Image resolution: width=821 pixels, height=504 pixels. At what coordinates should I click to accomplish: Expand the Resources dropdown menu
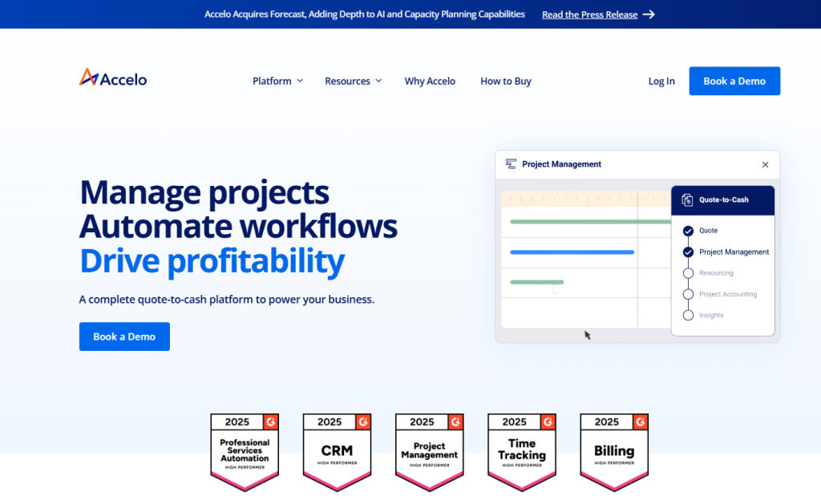click(x=353, y=81)
